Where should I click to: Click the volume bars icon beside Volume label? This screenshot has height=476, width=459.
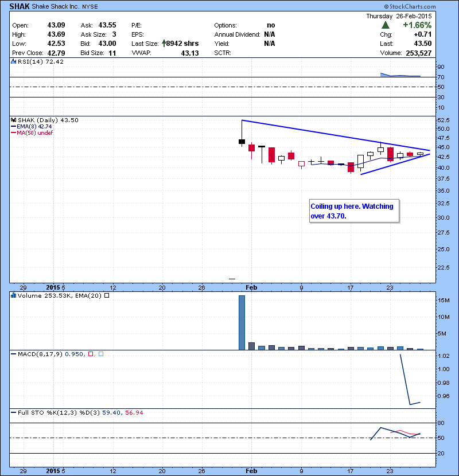coord(13,295)
